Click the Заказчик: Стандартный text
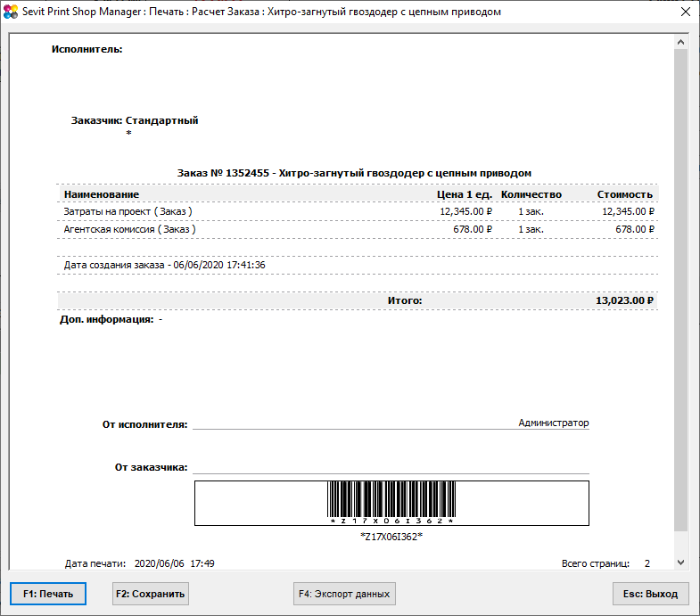The width and height of the screenshot is (700, 616). pos(135,120)
